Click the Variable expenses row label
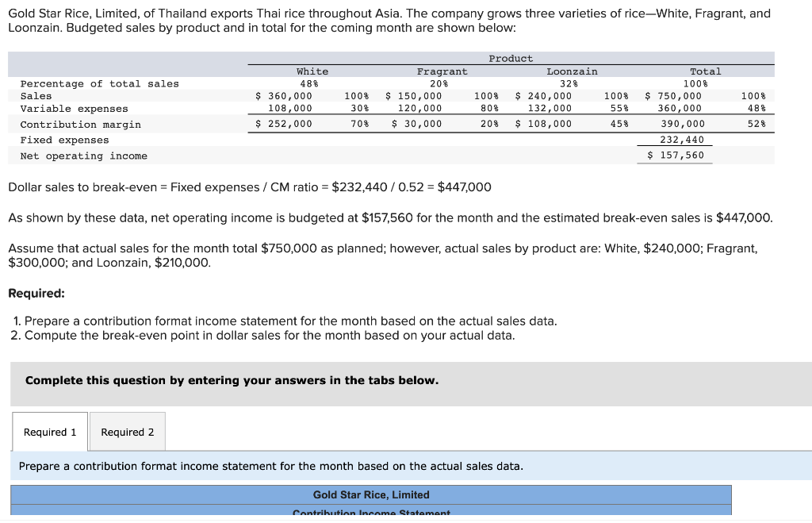 click(74, 109)
